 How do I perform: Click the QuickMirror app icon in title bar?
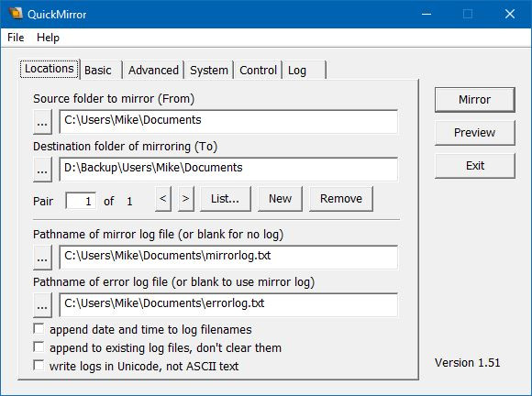point(16,14)
